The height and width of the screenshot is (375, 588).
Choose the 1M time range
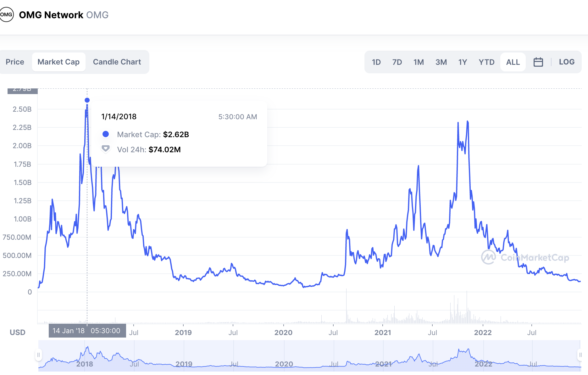click(x=419, y=62)
